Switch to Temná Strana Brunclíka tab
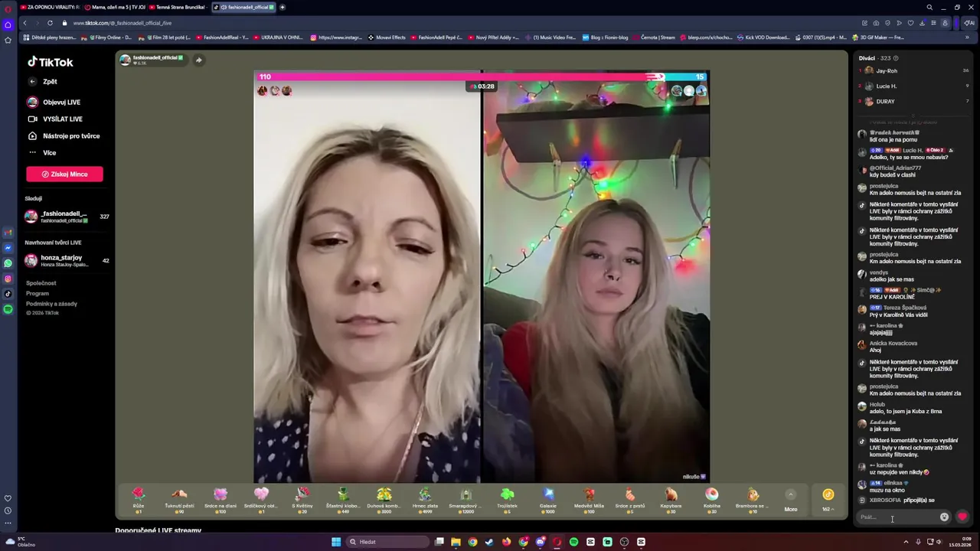Screen dimensions: 980x551 pyautogui.click(x=178, y=7)
